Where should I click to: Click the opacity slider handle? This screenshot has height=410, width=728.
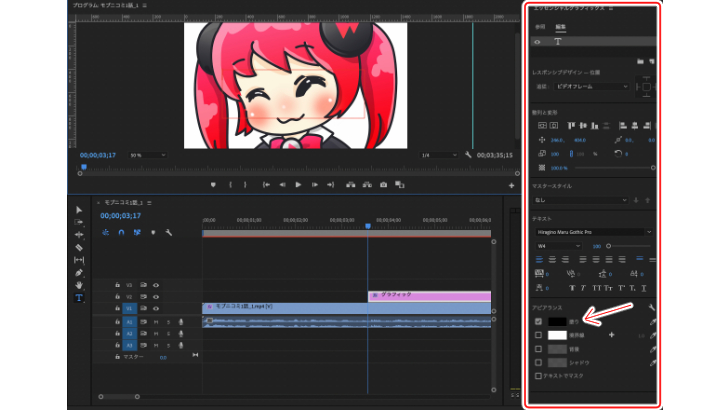point(653,168)
